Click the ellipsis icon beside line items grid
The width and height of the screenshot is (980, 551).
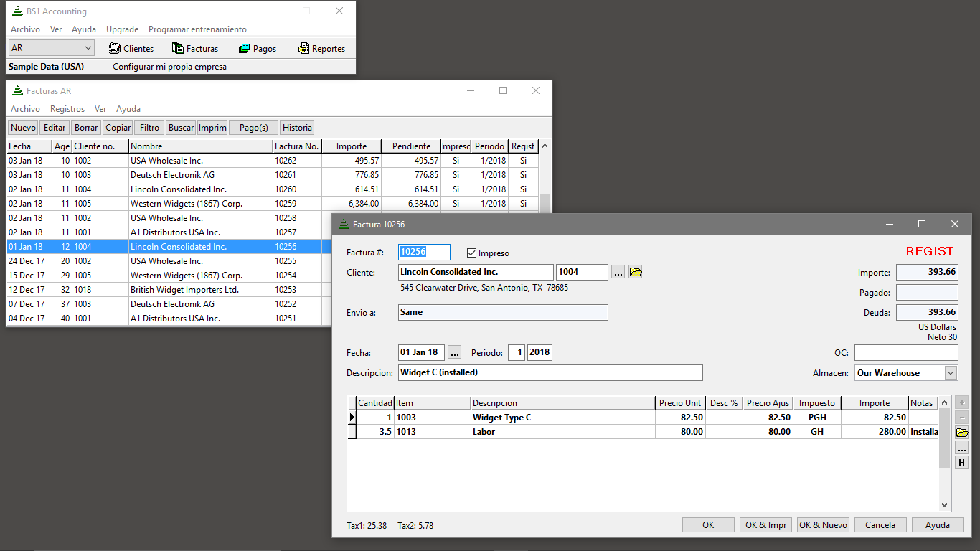(962, 448)
